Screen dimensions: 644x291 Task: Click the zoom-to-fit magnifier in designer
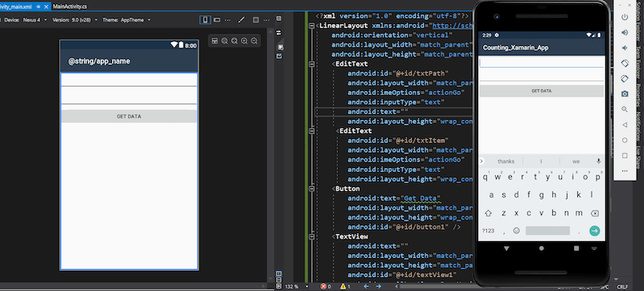point(225,40)
